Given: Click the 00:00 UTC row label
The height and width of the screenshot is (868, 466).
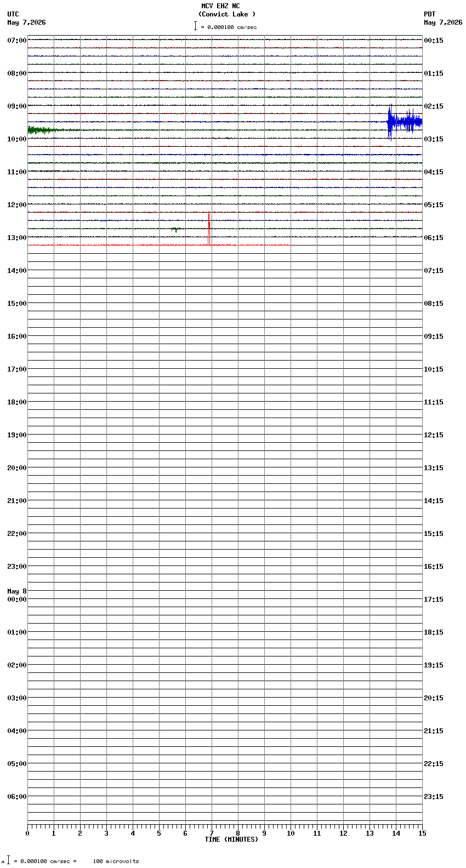Looking at the screenshot, I should tap(17, 599).
